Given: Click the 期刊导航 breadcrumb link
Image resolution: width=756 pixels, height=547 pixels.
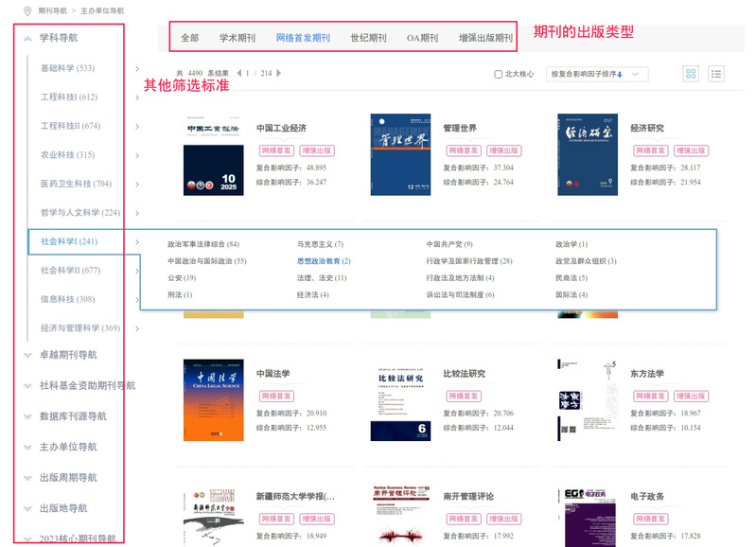Looking at the screenshot, I should pos(54,11).
